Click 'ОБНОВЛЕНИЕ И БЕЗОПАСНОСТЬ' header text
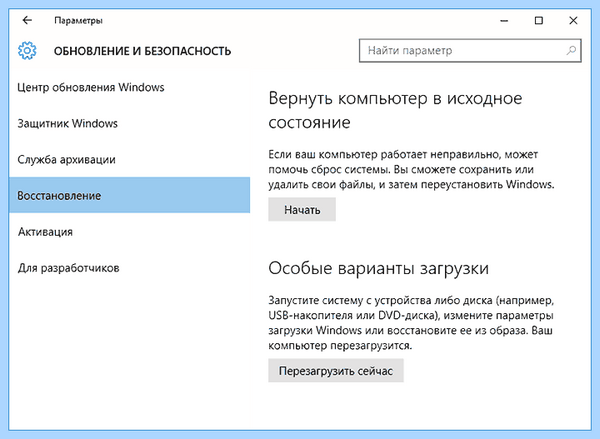Image resolution: width=600 pixels, height=439 pixels. (142, 51)
